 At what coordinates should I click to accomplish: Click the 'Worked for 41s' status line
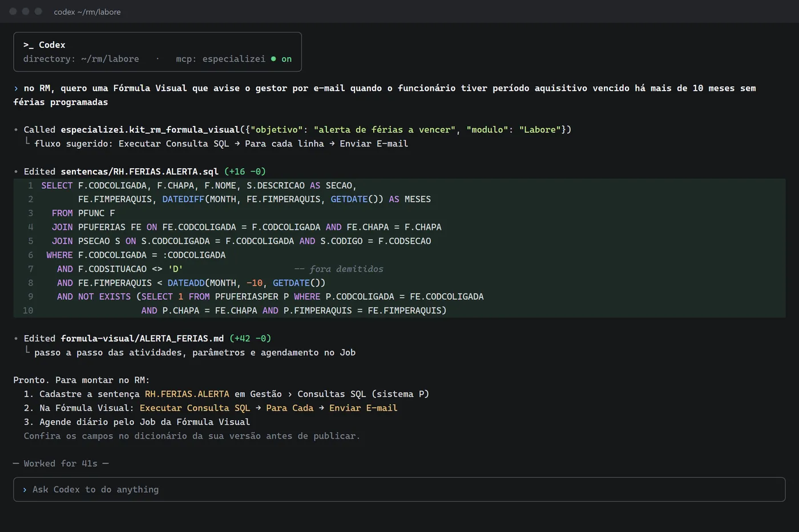60,464
